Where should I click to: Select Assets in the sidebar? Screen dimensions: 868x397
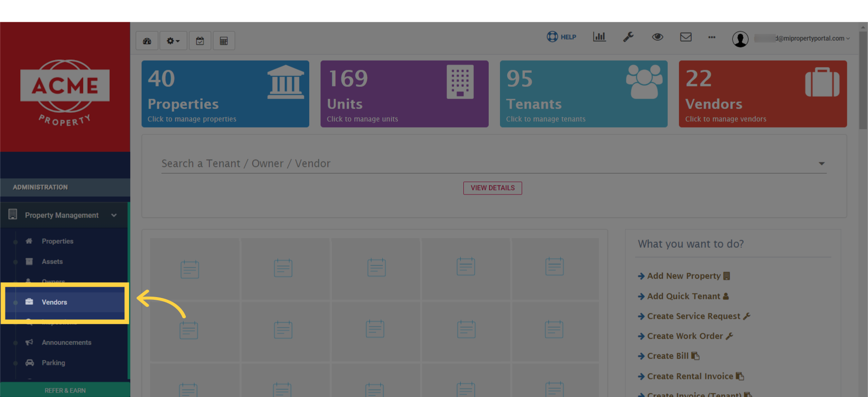click(52, 262)
